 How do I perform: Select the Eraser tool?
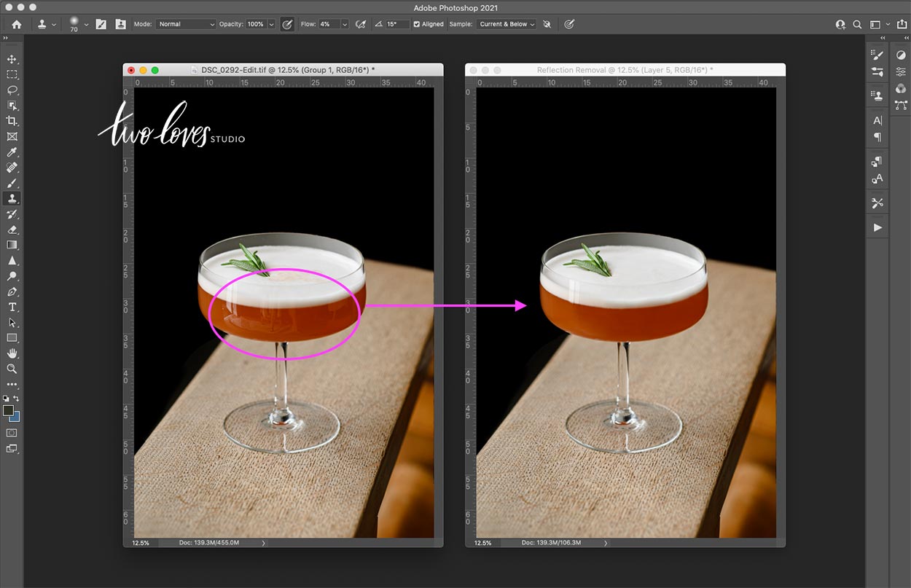[x=12, y=230]
